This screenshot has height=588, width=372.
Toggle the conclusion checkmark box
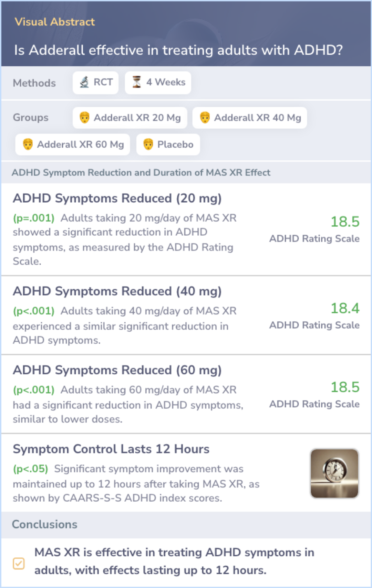coord(19,564)
